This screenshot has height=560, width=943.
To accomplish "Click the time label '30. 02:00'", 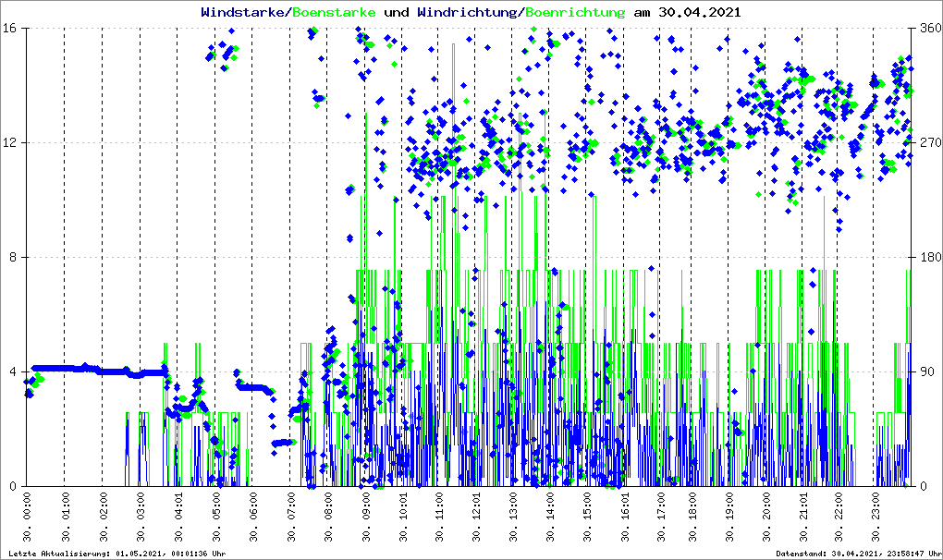I will coord(103,517).
